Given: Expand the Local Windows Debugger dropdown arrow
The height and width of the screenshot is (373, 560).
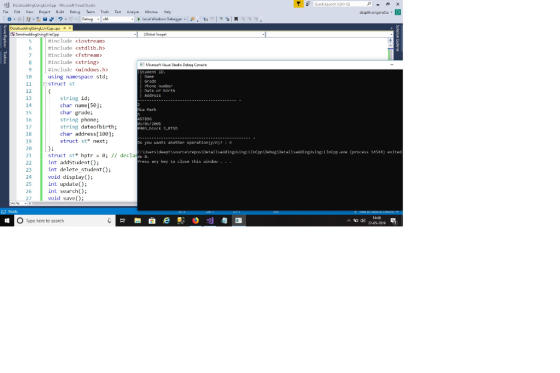Looking at the screenshot, I should (185, 19).
